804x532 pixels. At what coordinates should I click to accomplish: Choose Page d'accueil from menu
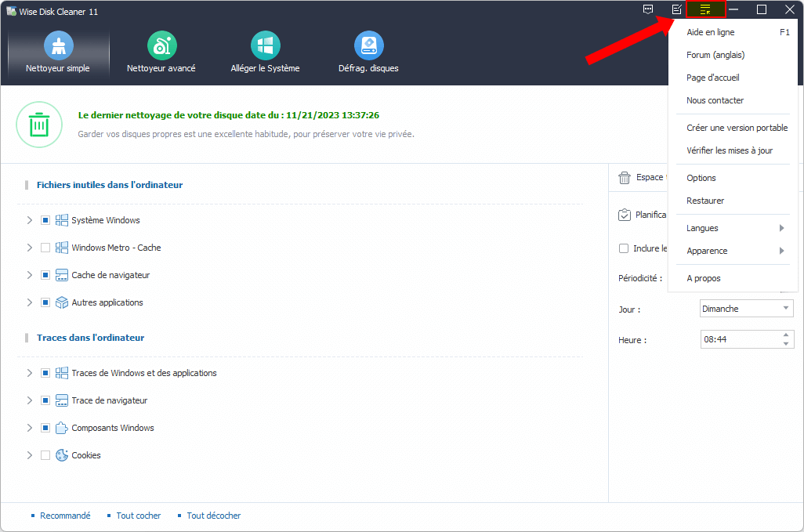[733, 78]
